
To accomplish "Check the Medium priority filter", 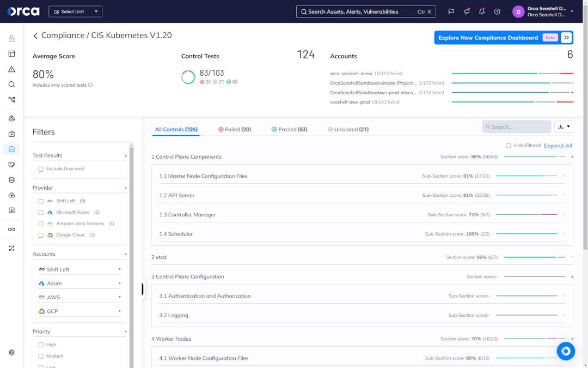I will [41, 356].
